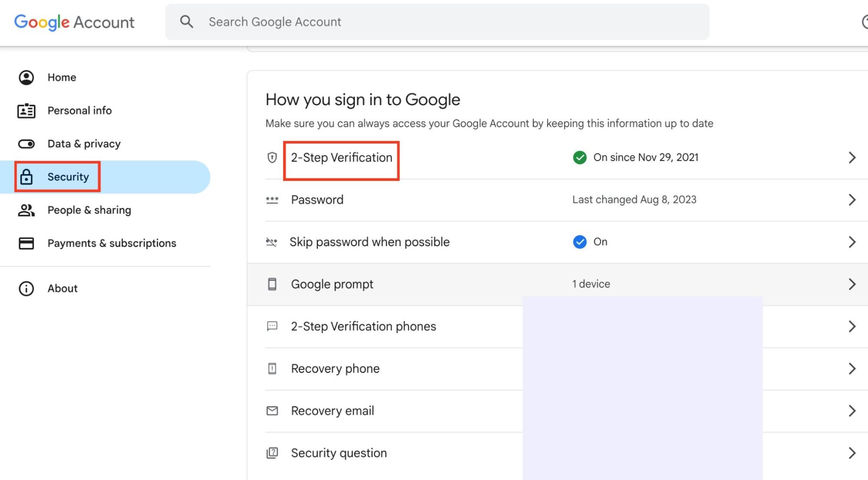The image size is (868, 480).
Task: Expand the Security question row chevron
Action: coord(852,453)
